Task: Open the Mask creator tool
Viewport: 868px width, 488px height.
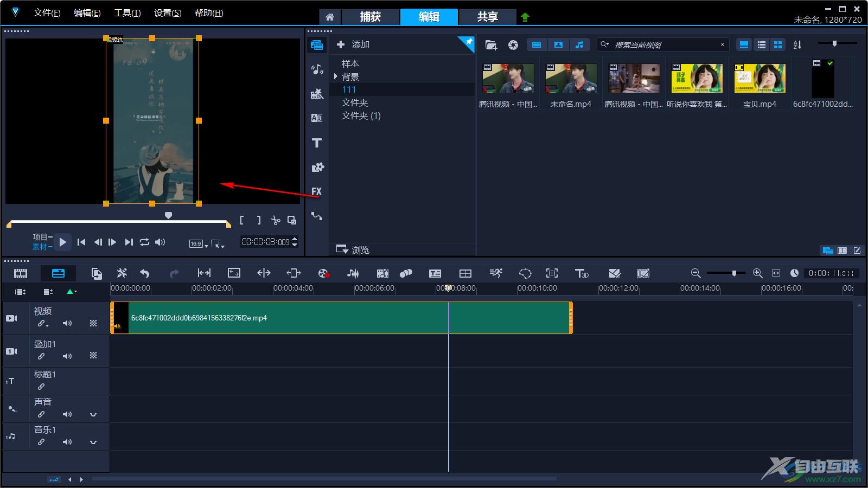Action: (x=525, y=273)
